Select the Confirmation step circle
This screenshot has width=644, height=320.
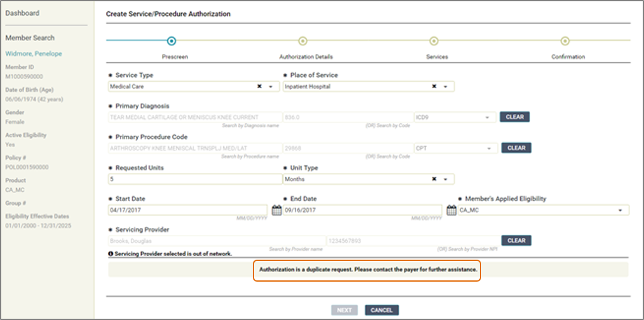(x=565, y=41)
